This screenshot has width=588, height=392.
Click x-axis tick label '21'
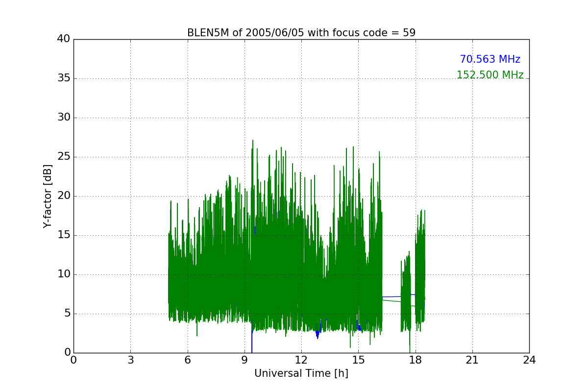tap(472, 360)
